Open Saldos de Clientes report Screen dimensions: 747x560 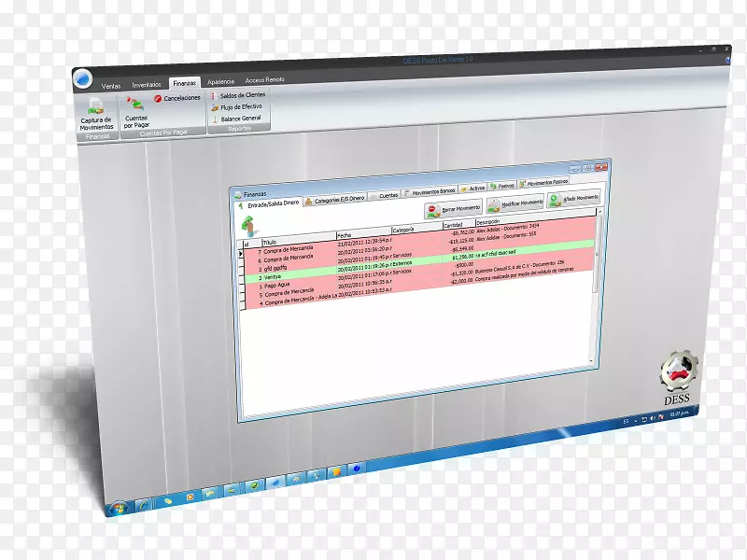point(240,95)
